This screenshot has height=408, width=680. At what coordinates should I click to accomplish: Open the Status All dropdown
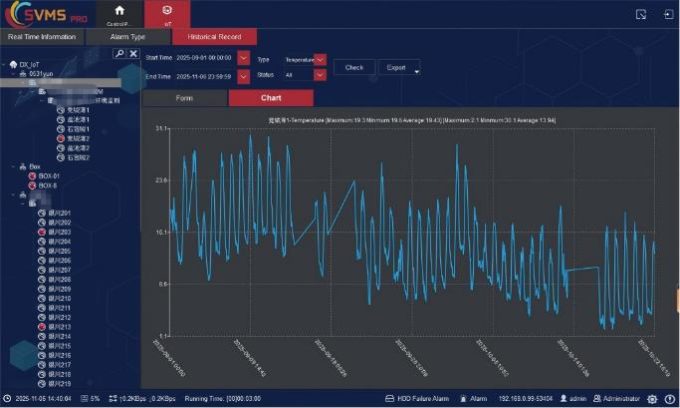(x=320, y=75)
